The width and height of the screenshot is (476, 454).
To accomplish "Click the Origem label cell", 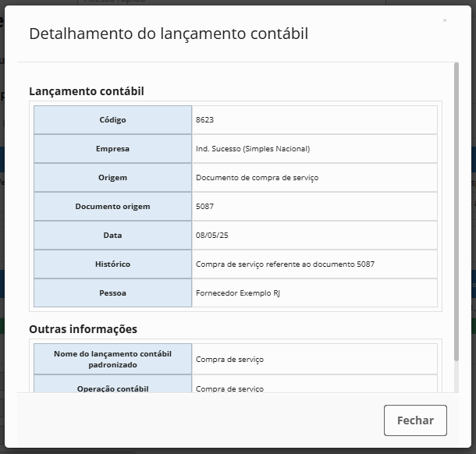I will click(112, 178).
